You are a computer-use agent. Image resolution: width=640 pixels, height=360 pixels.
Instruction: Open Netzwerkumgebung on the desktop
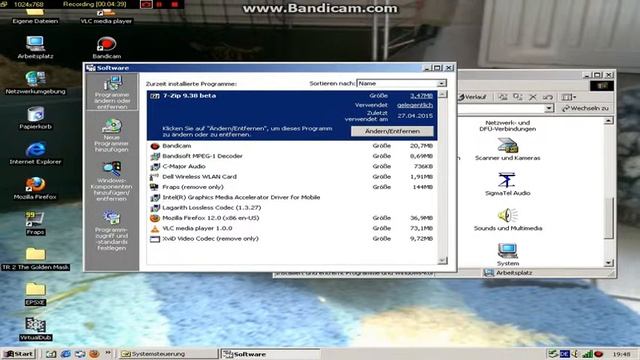click(36, 83)
